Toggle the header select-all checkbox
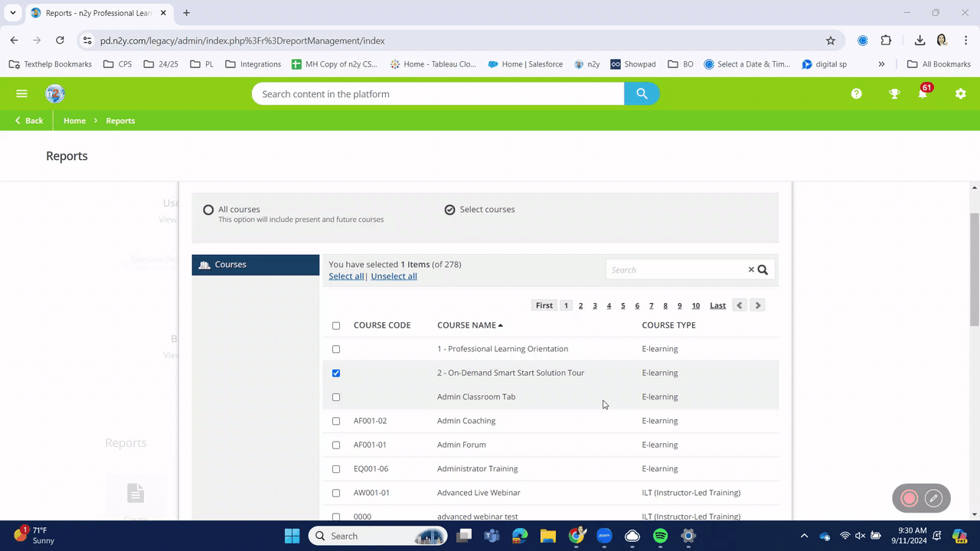Image resolution: width=980 pixels, height=551 pixels. point(336,325)
